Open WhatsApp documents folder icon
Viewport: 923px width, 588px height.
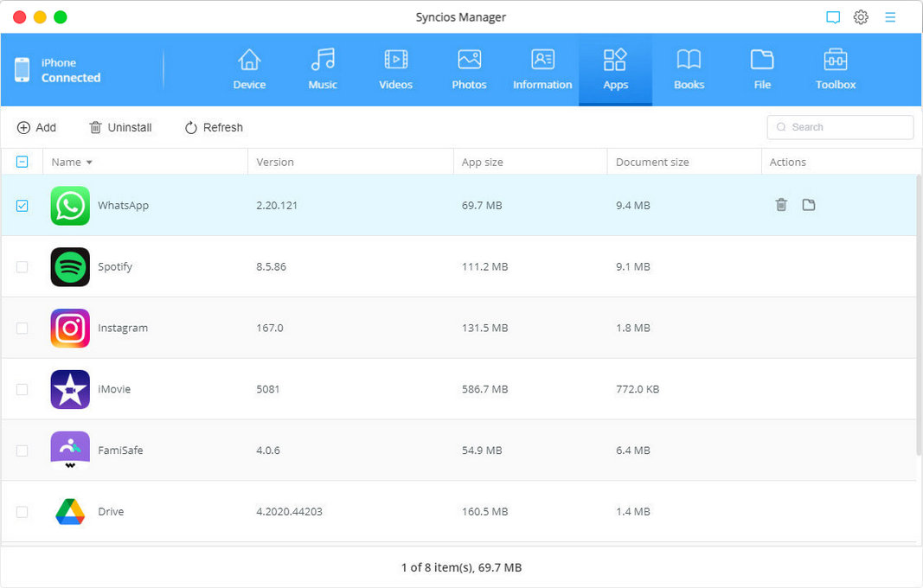pos(809,205)
